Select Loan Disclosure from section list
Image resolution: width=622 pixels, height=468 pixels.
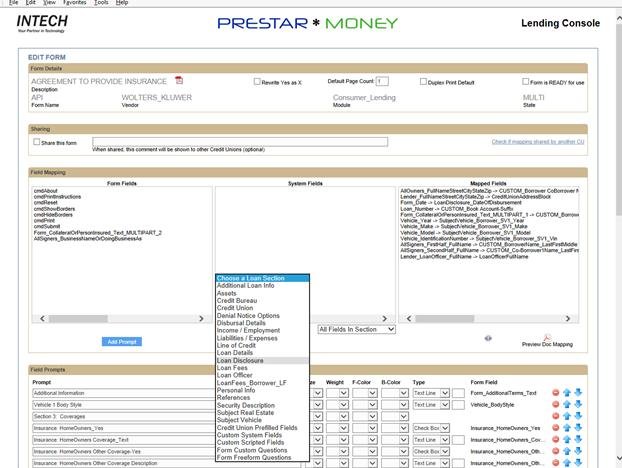(x=243, y=360)
